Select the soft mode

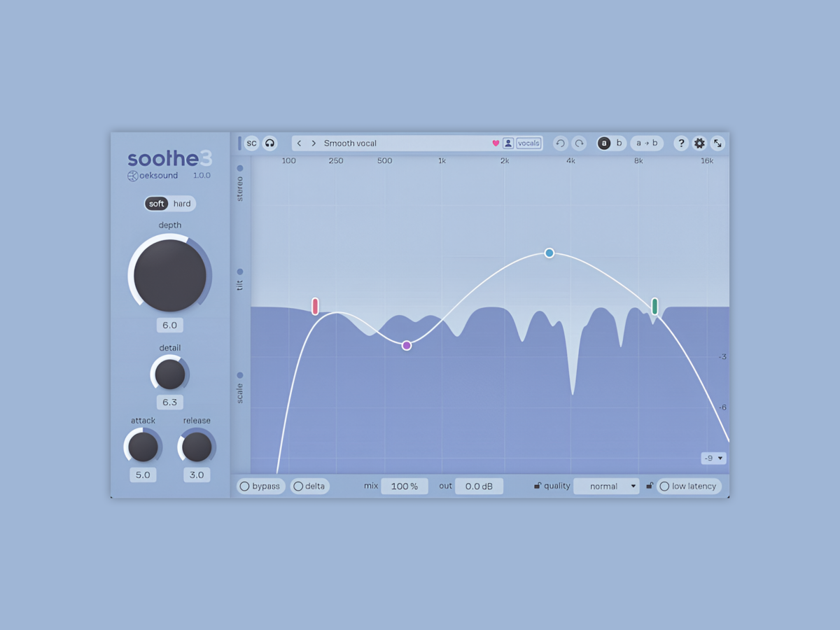click(x=157, y=204)
